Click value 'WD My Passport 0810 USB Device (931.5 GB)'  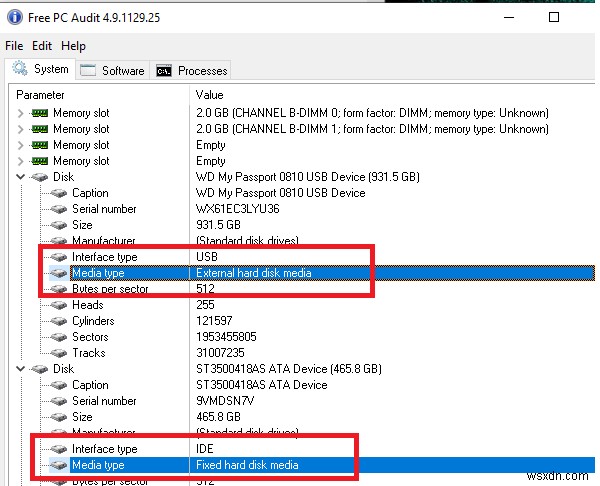308,177
